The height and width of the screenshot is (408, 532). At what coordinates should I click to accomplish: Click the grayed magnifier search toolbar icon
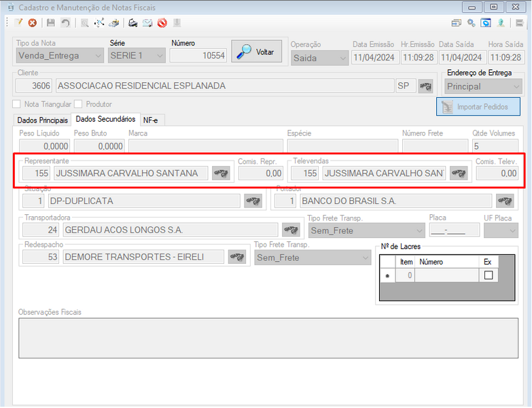click(84, 22)
